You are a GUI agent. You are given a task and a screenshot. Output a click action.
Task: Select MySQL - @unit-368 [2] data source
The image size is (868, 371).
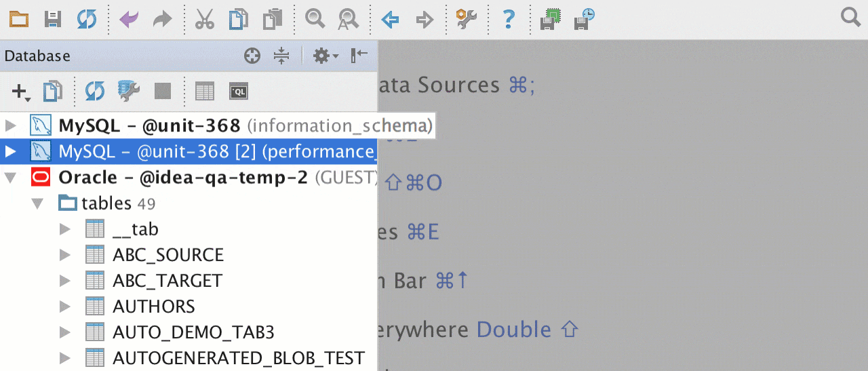(189, 151)
